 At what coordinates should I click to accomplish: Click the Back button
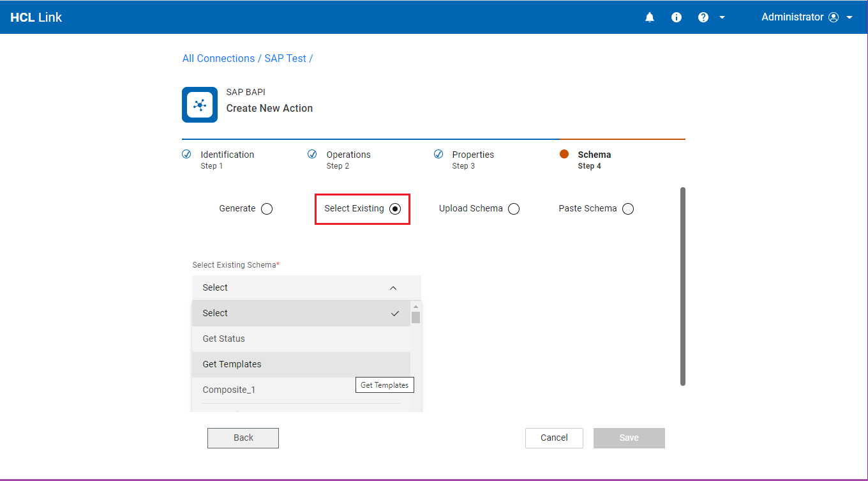point(243,438)
